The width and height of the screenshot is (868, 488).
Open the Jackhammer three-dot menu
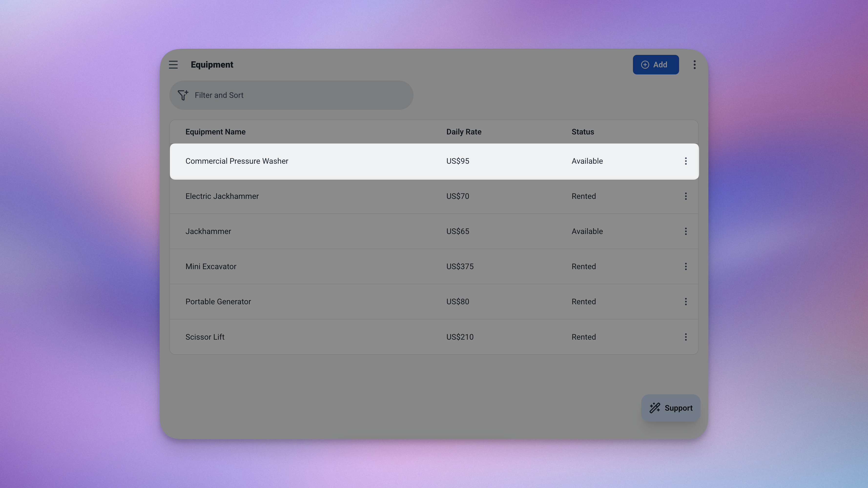point(686,231)
